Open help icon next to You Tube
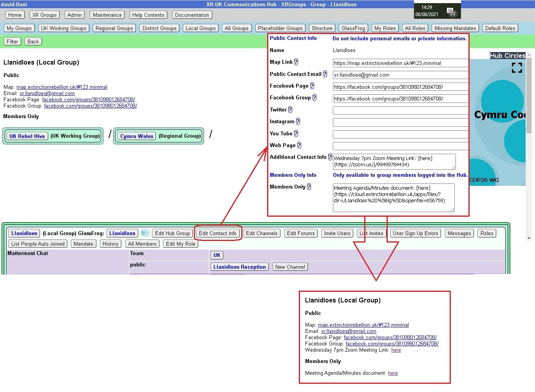This screenshot has height=392, width=535. [x=296, y=133]
